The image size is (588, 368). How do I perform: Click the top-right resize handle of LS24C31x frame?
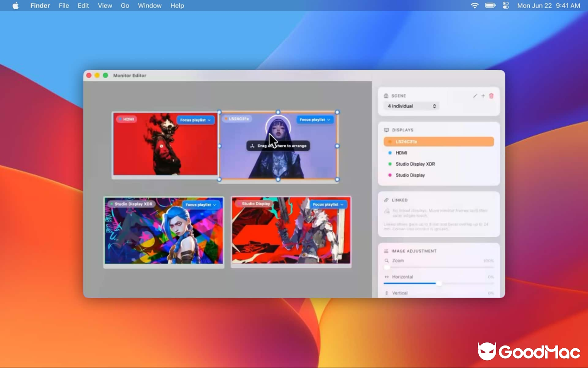pos(337,112)
